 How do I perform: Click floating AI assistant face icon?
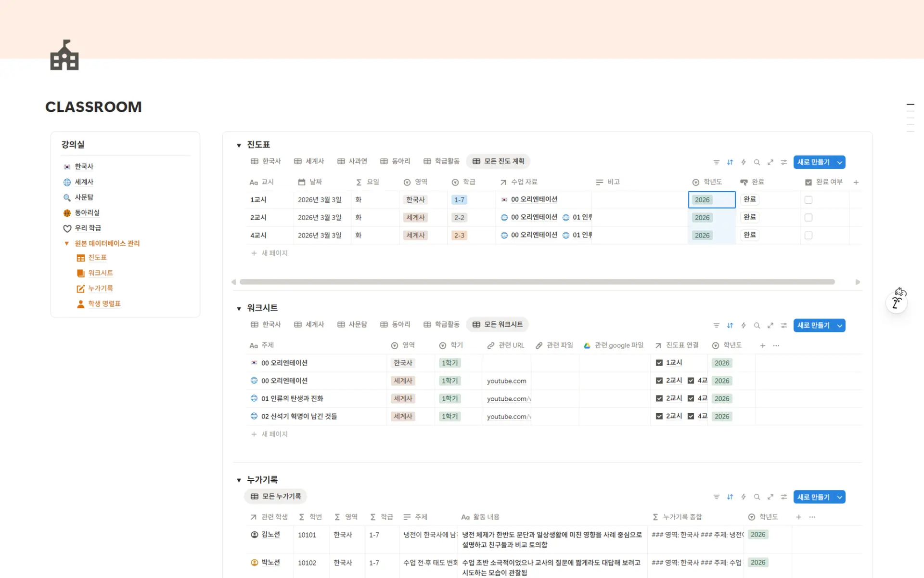tap(897, 302)
